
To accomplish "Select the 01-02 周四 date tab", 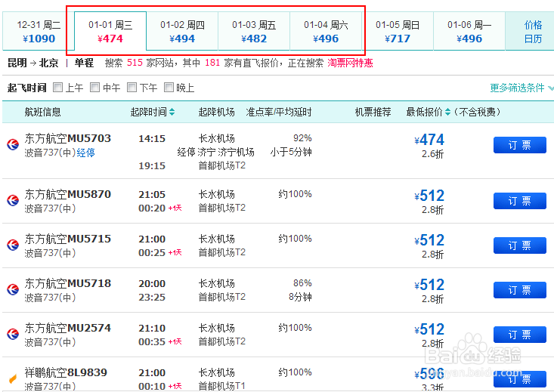I will pyautogui.click(x=182, y=32).
